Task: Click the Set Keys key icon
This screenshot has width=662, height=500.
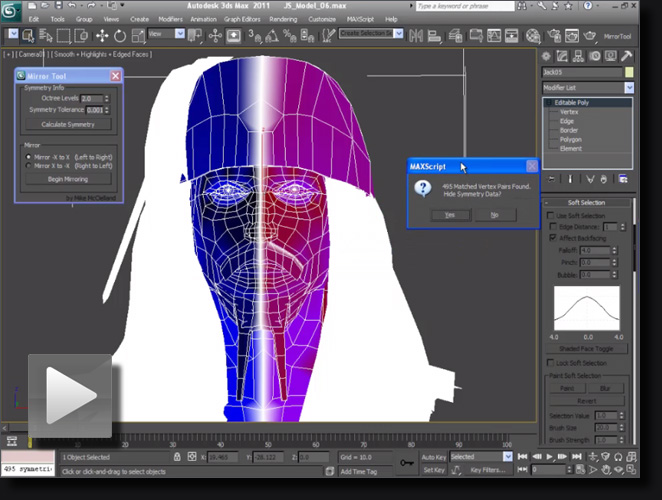Action: (407, 463)
